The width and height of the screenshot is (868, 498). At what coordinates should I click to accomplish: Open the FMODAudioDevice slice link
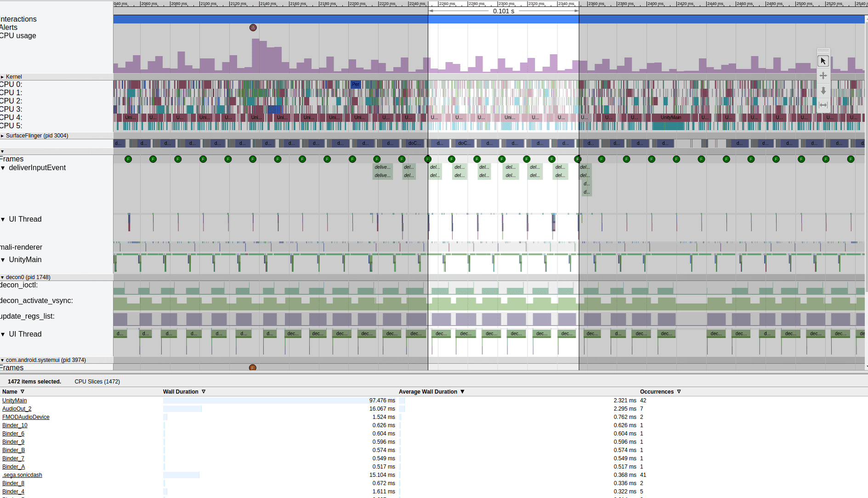click(26, 417)
